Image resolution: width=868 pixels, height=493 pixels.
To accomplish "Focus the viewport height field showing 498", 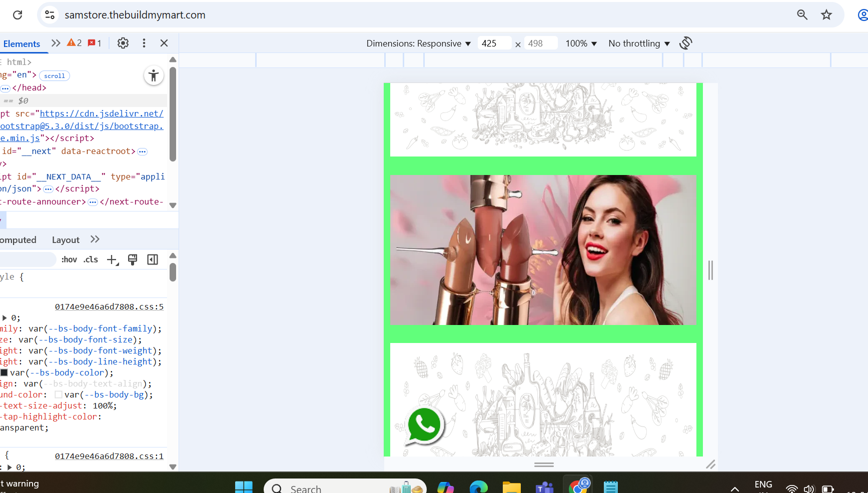I will click(x=540, y=43).
